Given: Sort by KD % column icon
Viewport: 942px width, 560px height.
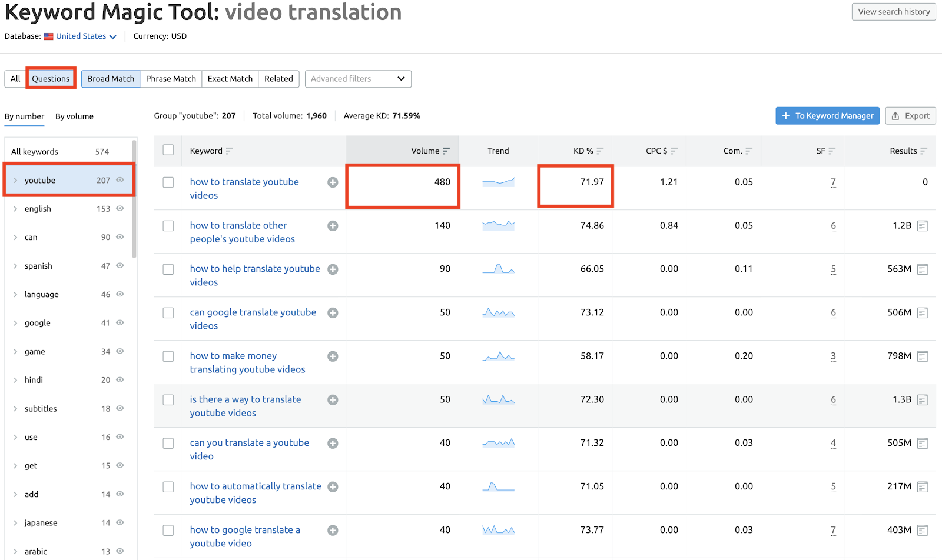Looking at the screenshot, I should 600,151.
